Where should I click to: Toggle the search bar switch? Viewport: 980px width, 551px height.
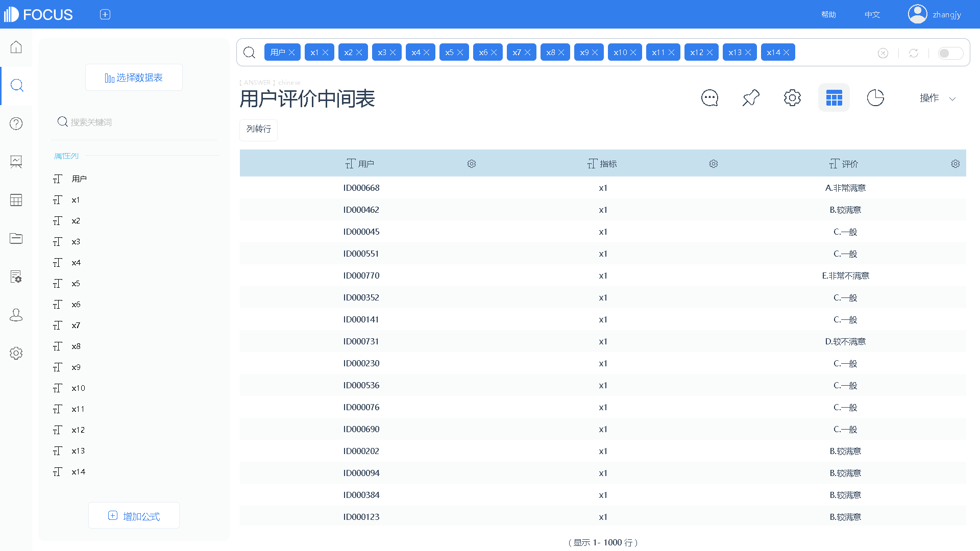[950, 53]
